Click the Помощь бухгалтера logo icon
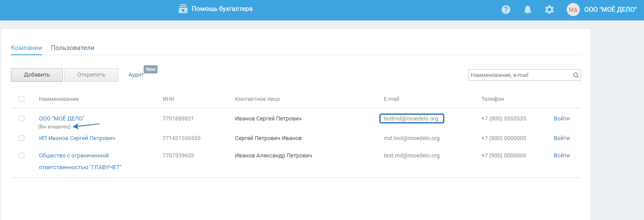Image resolution: width=644 pixels, height=220 pixels. coord(183,9)
